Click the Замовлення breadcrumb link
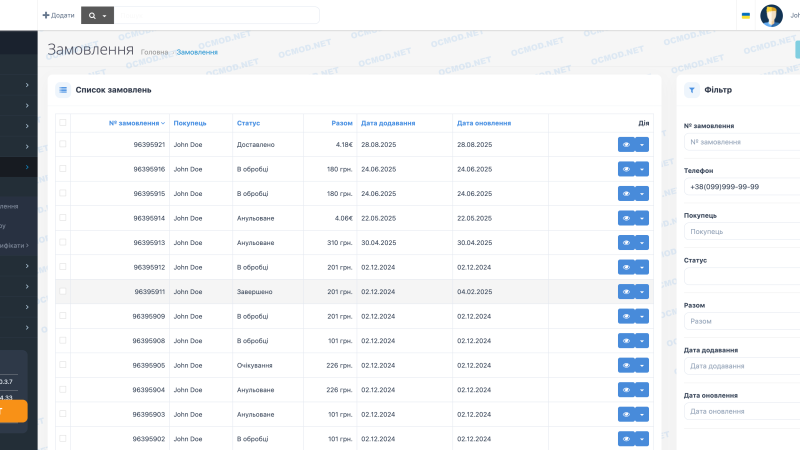The width and height of the screenshot is (800, 450). click(197, 52)
